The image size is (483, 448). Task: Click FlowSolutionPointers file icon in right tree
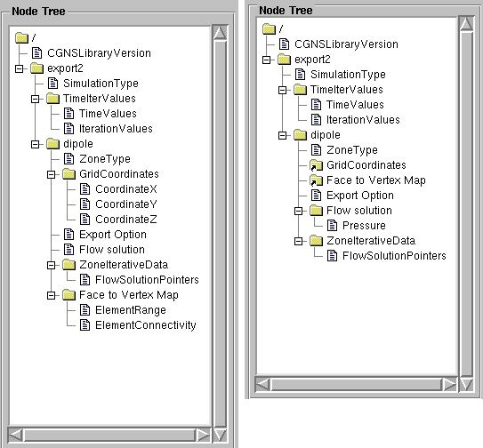[x=333, y=256]
